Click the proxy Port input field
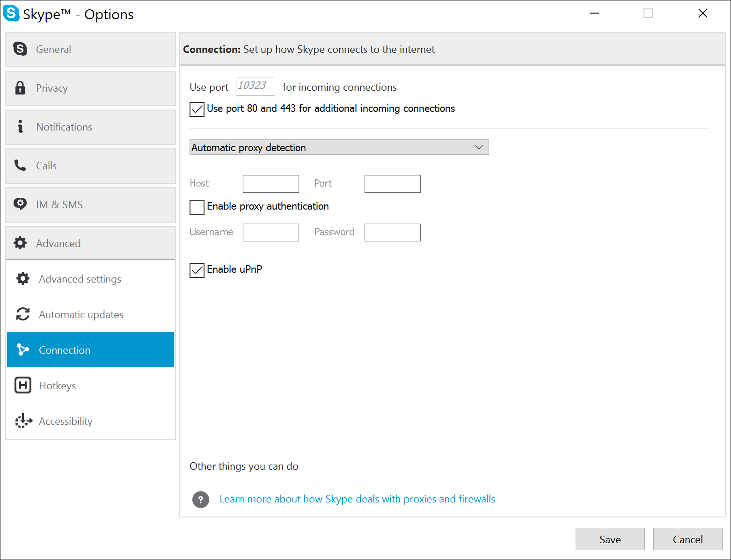731x560 pixels. tap(392, 184)
